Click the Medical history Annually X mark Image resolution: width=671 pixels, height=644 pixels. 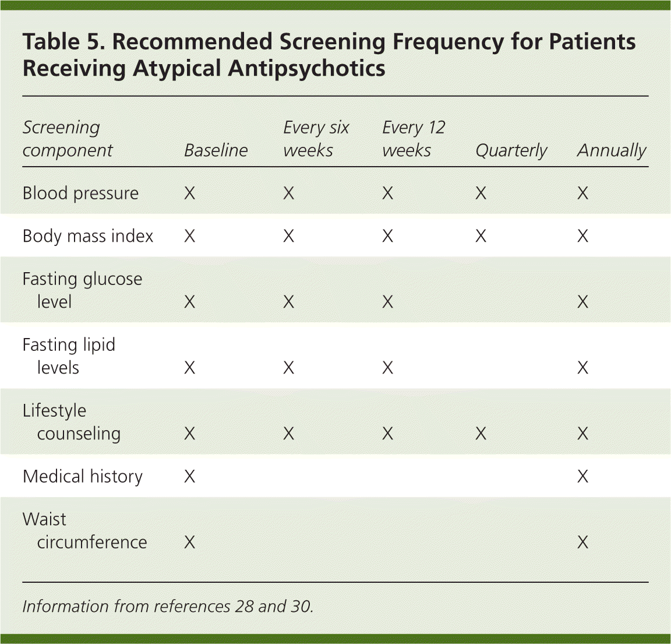582,477
